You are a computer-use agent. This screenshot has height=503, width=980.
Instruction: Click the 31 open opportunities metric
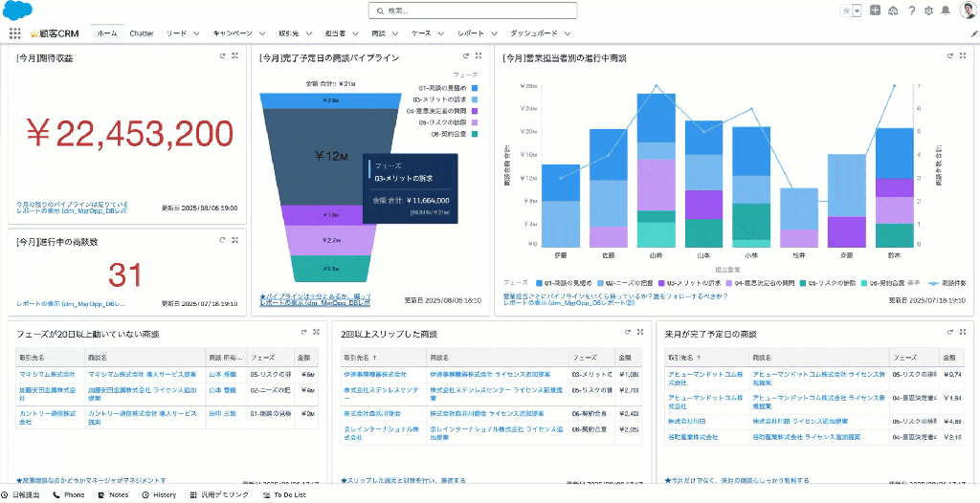[x=125, y=275]
